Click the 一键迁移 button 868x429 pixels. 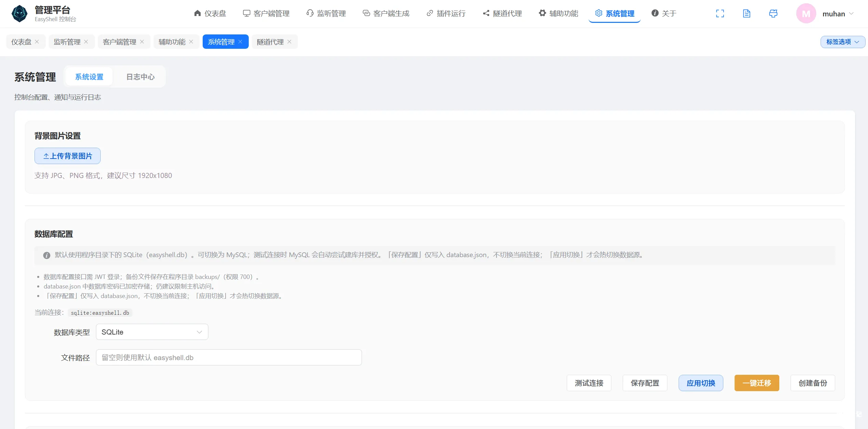click(757, 383)
